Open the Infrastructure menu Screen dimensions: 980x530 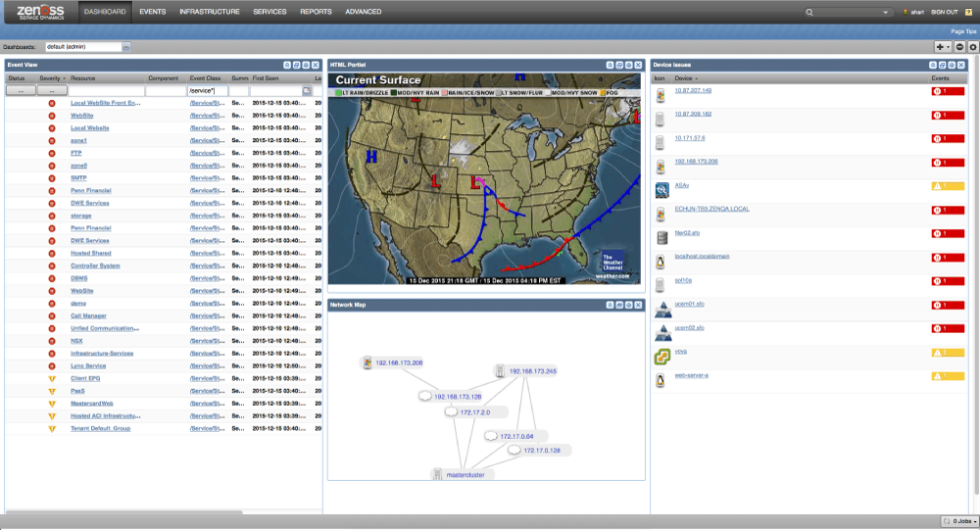tap(210, 12)
